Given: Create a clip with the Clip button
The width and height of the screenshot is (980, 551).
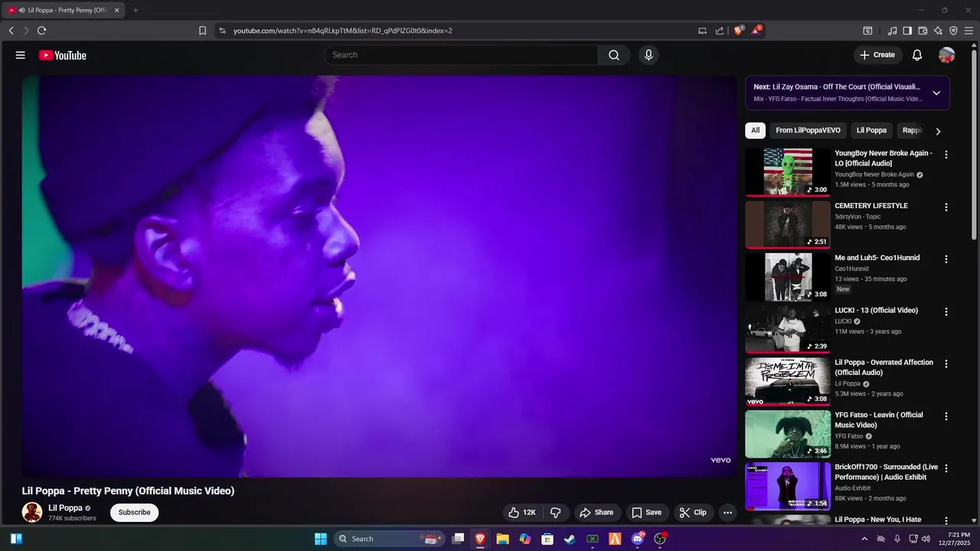Looking at the screenshot, I should [693, 513].
